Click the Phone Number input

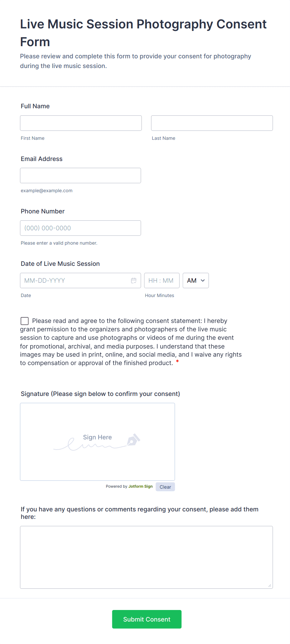click(x=80, y=228)
